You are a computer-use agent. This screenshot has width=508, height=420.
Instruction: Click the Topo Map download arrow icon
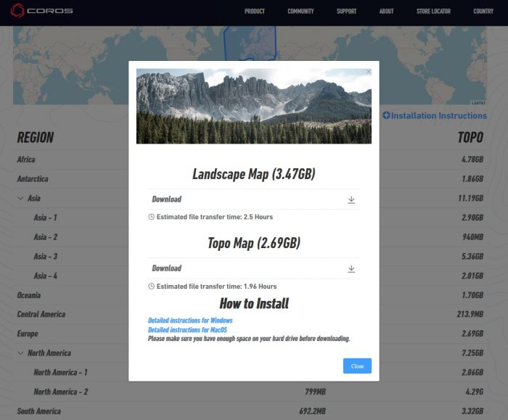click(351, 268)
